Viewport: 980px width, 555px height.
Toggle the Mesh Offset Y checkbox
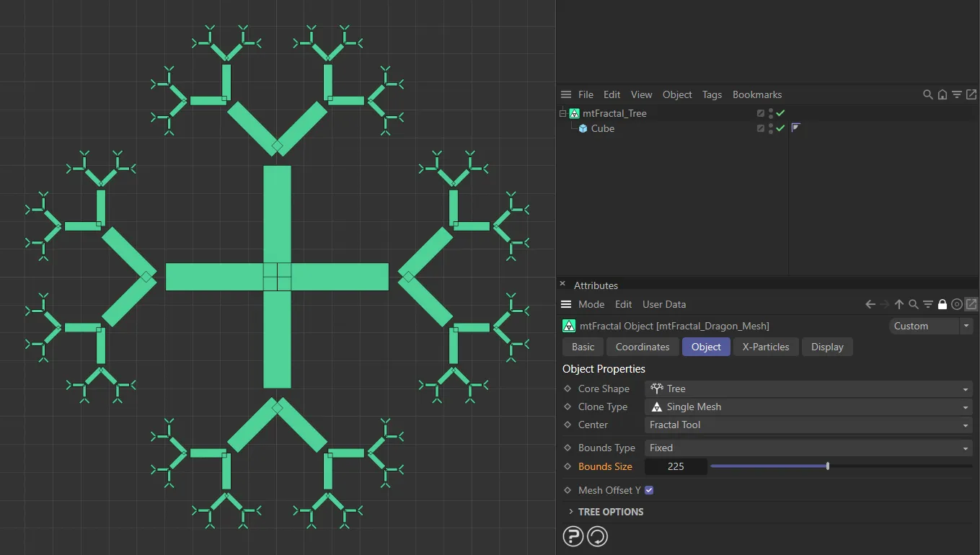(x=649, y=490)
